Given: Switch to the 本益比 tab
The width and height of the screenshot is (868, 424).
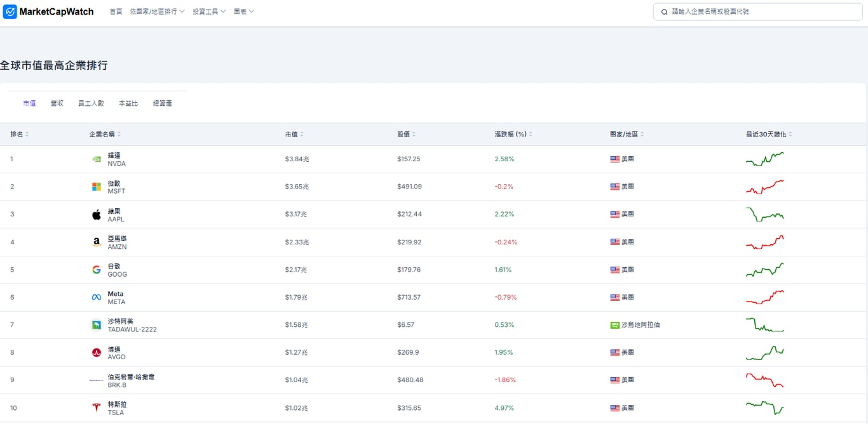Looking at the screenshot, I should pyautogui.click(x=128, y=103).
